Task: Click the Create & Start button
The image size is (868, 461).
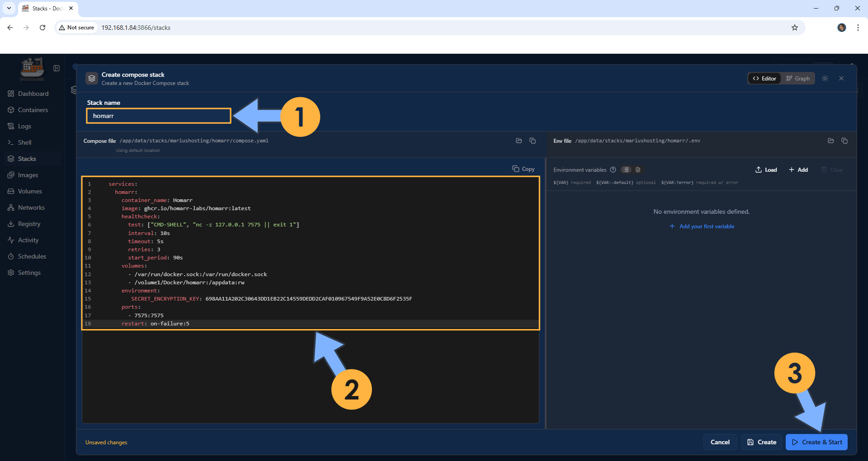Action: [816, 442]
